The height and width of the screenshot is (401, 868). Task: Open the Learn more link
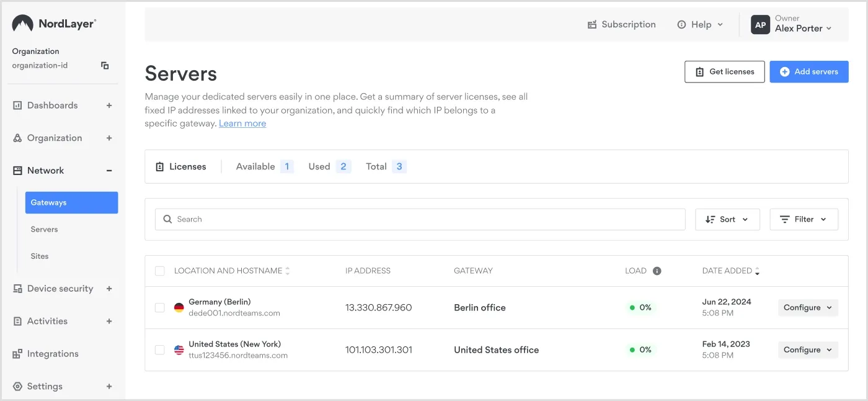click(242, 123)
